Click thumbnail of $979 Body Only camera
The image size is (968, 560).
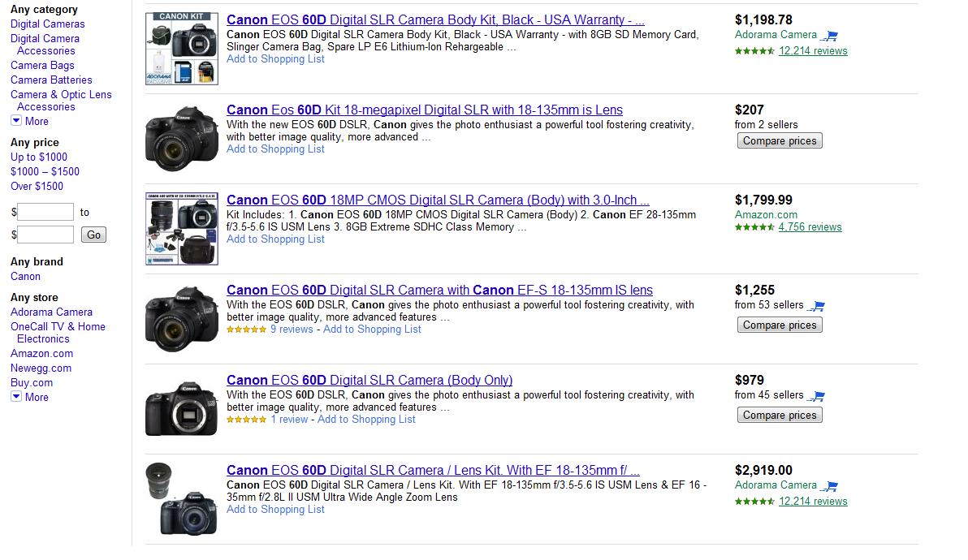182,410
